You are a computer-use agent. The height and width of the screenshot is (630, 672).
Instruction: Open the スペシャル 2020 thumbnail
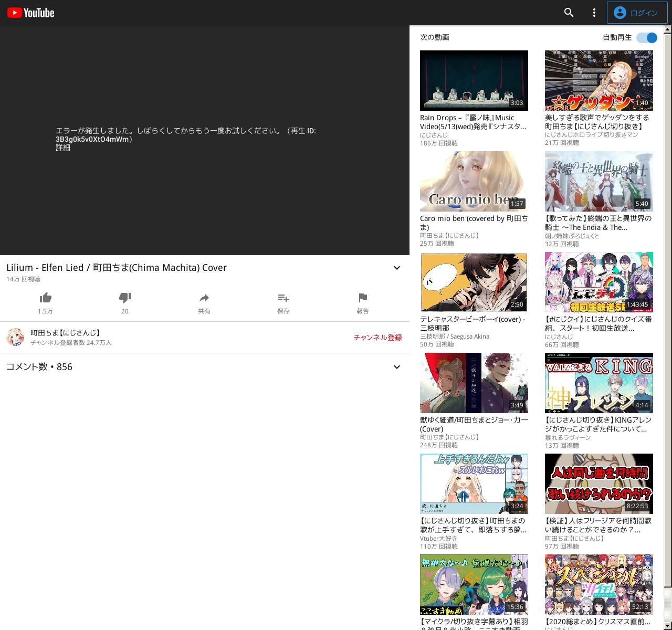click(599, 584)
